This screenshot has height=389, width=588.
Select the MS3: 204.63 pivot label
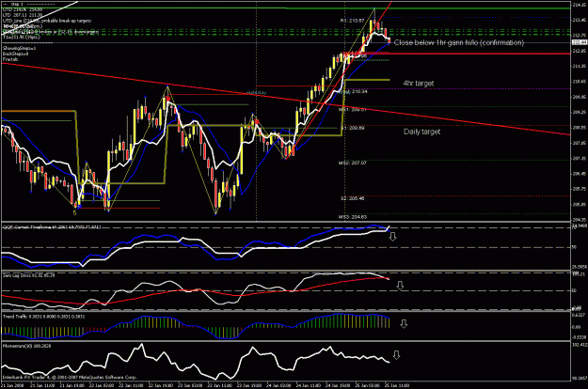pyautogui.click(x=353, y=217)
